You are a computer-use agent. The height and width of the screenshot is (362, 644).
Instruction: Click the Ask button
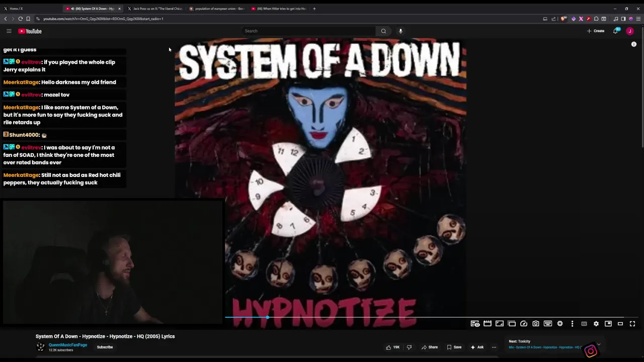(477, 347)
